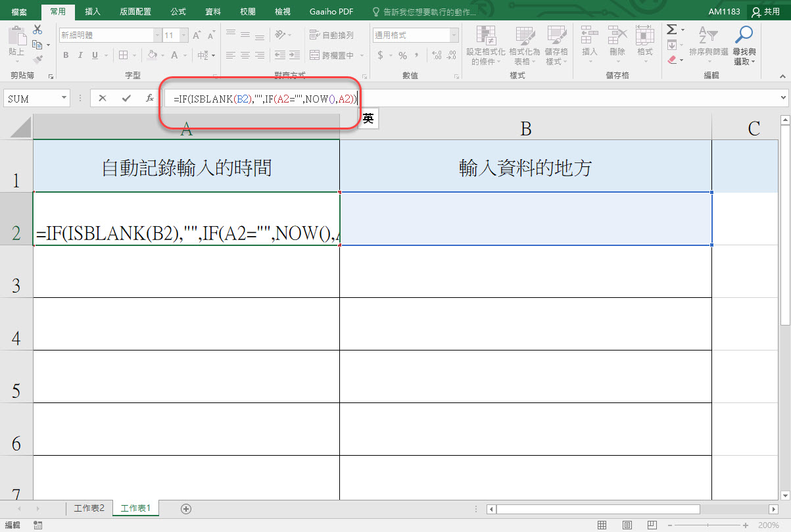Click the 設定格式化的條件 icon

click(x=486, y=45)
